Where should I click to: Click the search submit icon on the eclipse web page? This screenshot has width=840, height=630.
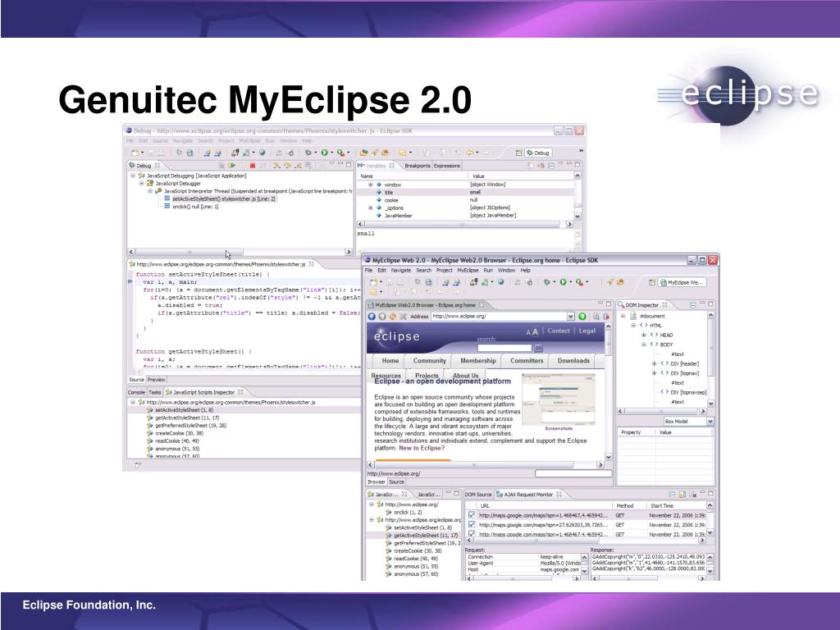tap(538, 348)
